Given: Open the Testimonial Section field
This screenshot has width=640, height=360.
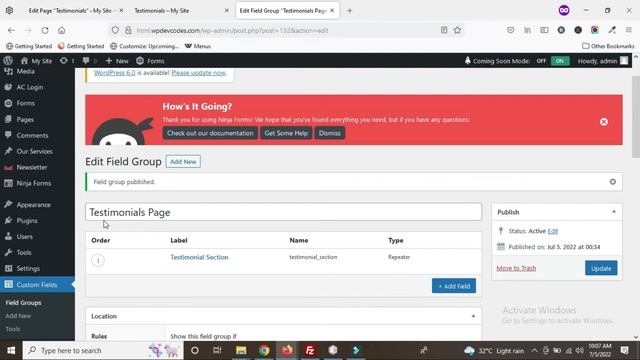Looking at the screenshot, I should tap(199, 257).
